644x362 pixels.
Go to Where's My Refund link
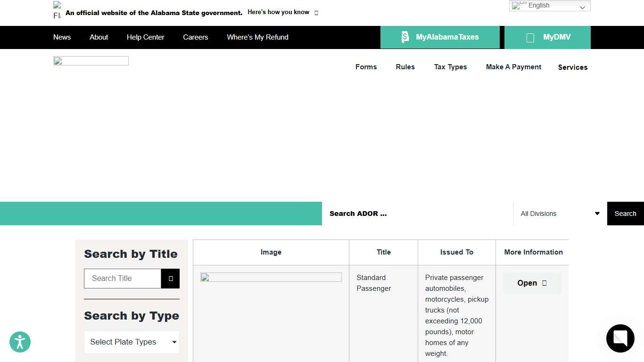coord(257,37)
